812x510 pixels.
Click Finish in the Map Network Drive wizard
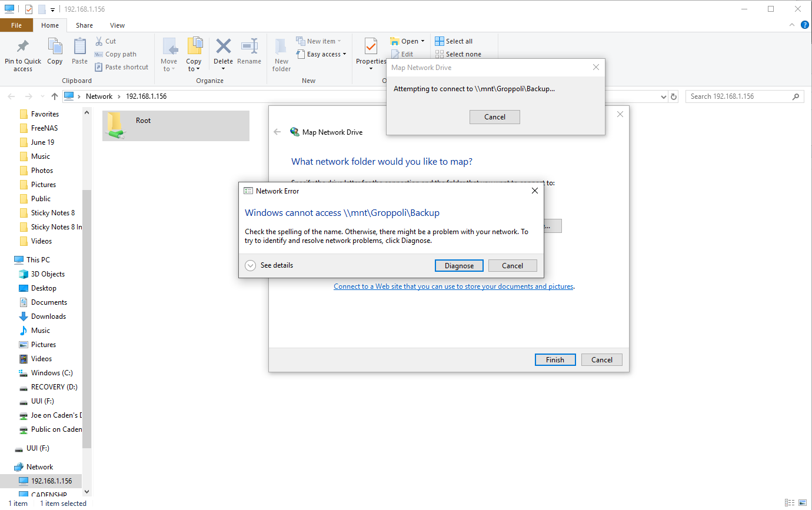(x=555, y=360)
